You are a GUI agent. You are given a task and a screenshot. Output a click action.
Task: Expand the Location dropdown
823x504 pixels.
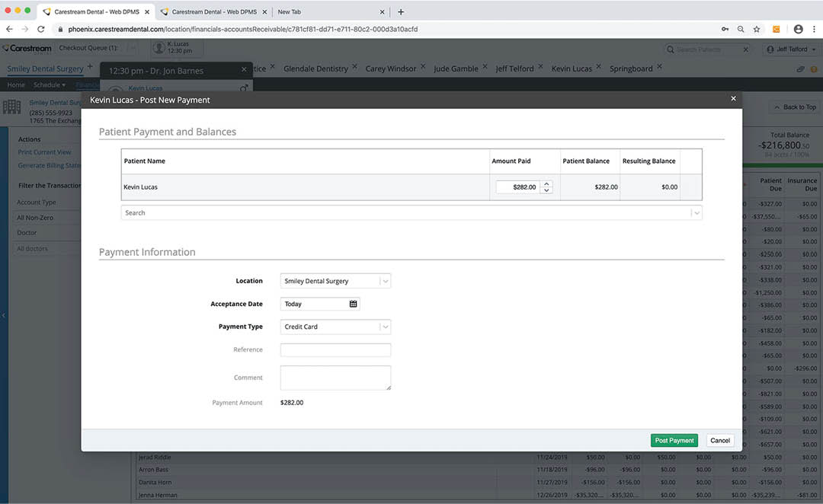point(385,281)
